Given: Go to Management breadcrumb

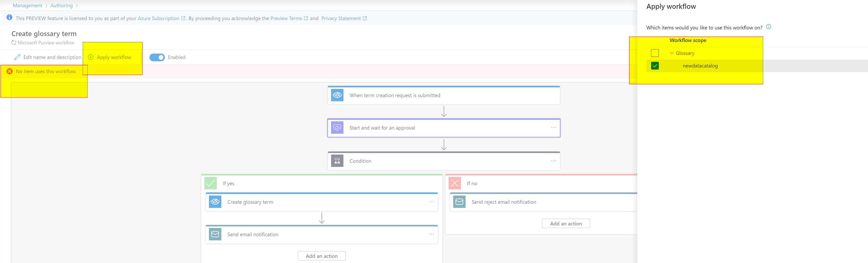Looking at the screenshot, I should (27, 5).
